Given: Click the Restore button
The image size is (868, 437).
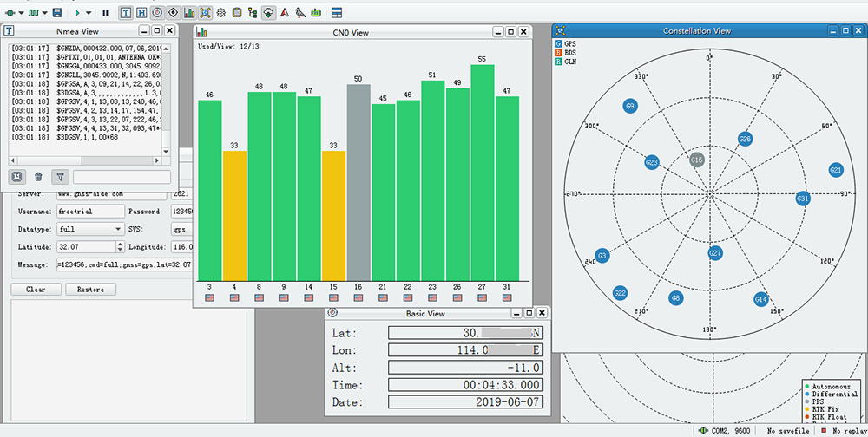Looking at the screenshot, I should tap(90, 290).
